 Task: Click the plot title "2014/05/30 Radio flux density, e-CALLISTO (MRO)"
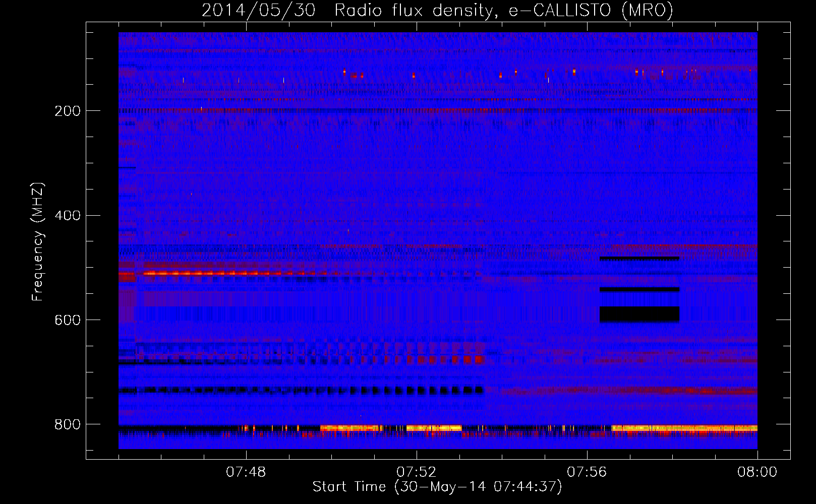coord(437,10)
